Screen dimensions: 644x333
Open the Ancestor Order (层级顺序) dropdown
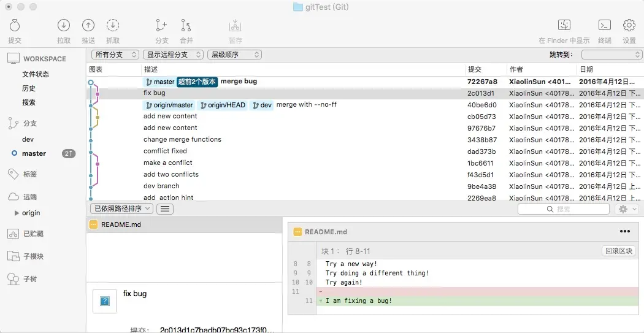[x=234, y=55]
